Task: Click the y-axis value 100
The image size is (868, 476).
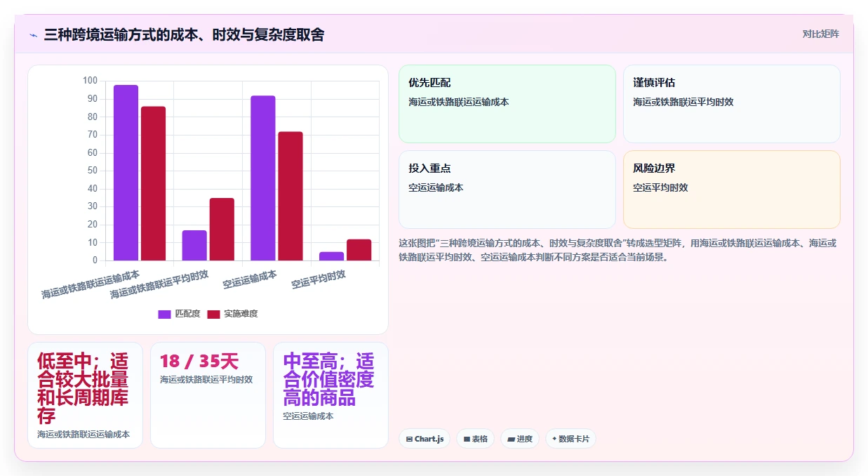Action: pos(90,81)
